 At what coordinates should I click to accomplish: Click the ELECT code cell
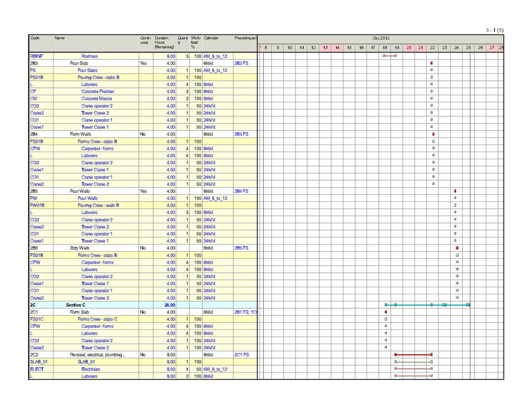point(41,369)
